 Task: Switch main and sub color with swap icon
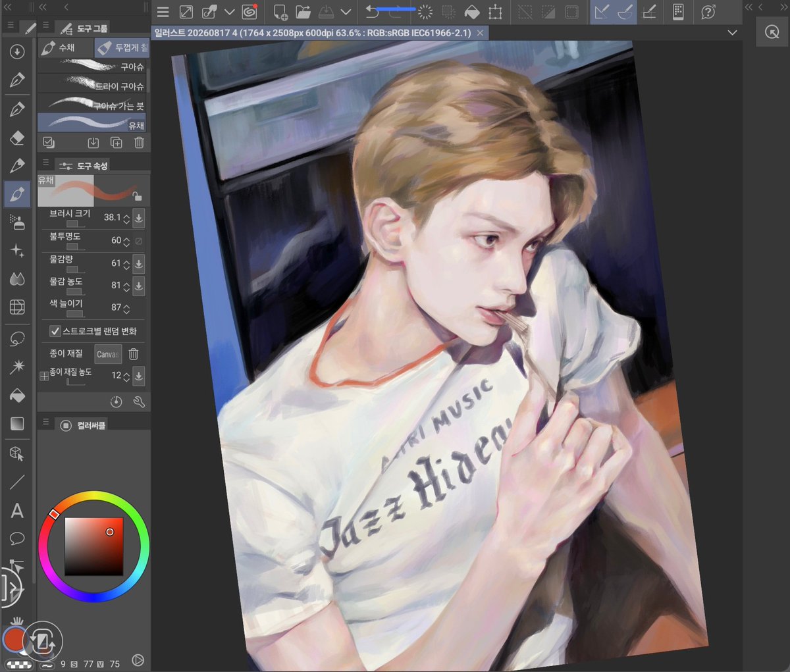[43, 640]
